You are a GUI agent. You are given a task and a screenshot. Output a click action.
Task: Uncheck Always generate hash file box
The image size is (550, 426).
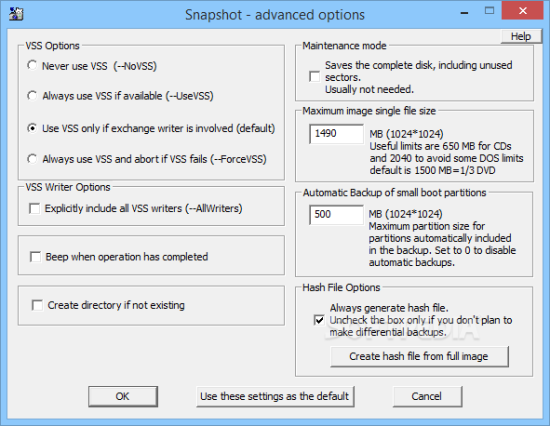pyautogui.click(x=319, y=320)
